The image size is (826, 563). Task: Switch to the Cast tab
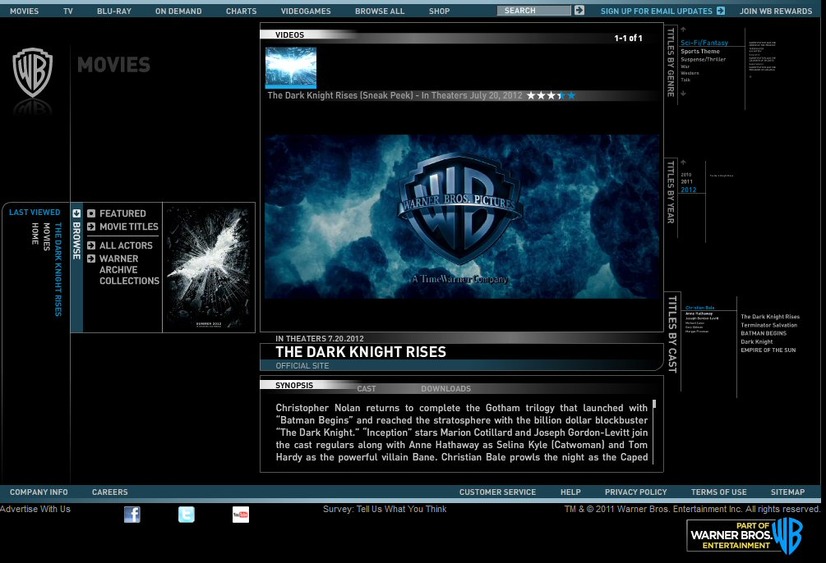point(366,389)
